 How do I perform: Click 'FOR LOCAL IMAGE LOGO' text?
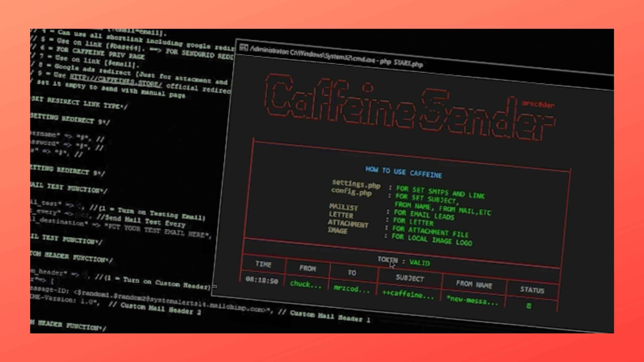[432, 240]
